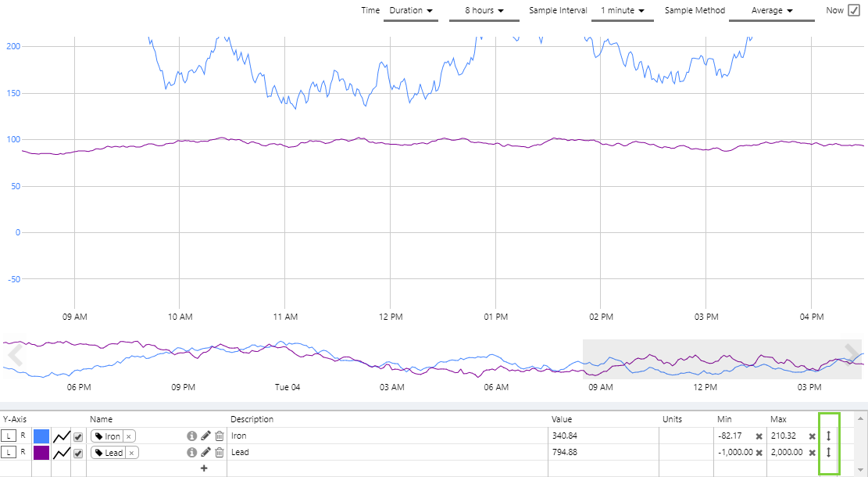Clear the Iron Min value
The width and height of the screenshot is (868, 477).
[x=759, y=436]
